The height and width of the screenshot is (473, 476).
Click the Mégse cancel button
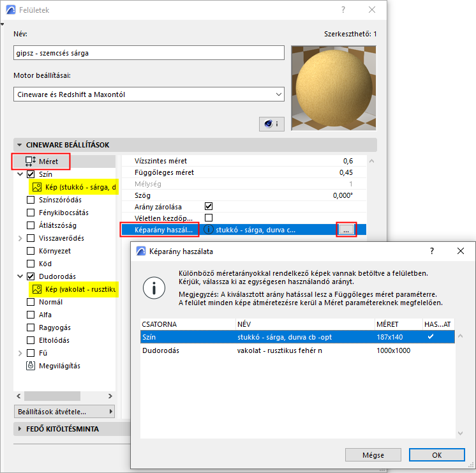(373, 454)
